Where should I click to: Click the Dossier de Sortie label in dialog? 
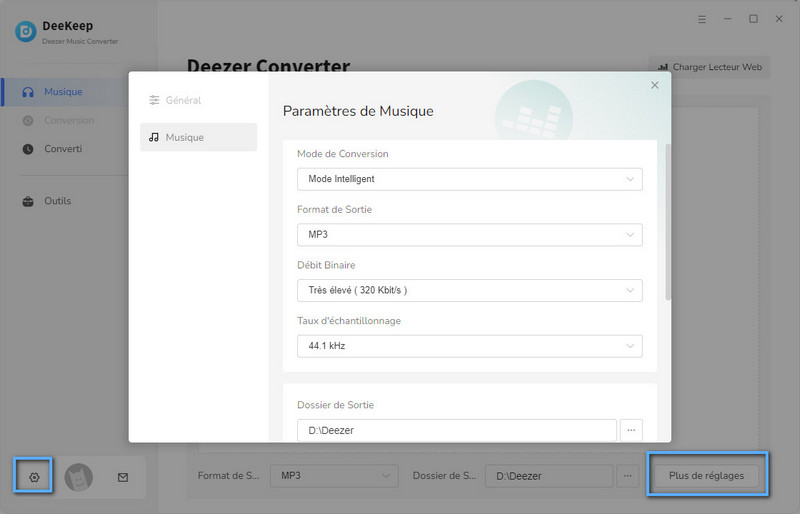pos(335,405)
